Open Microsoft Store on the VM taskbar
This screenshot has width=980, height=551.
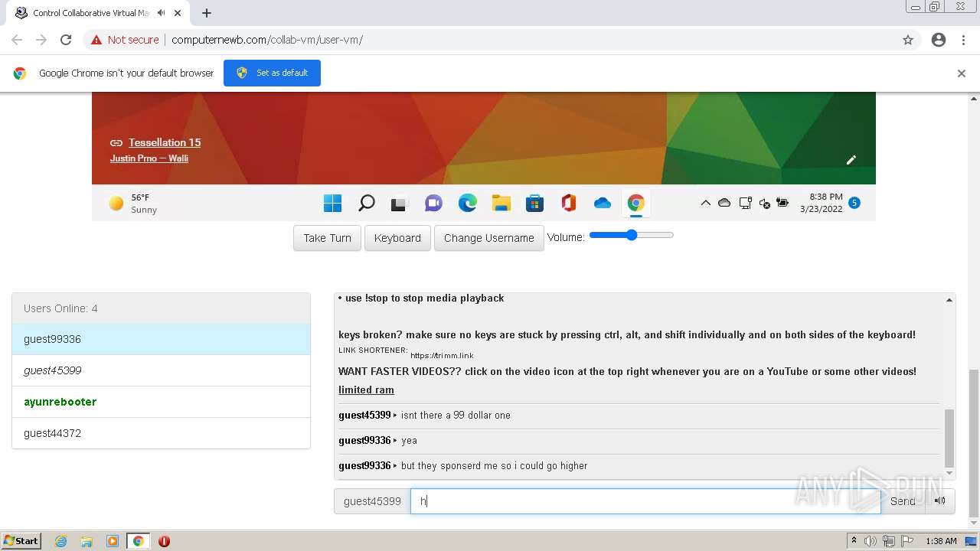[x=534, y=203]
